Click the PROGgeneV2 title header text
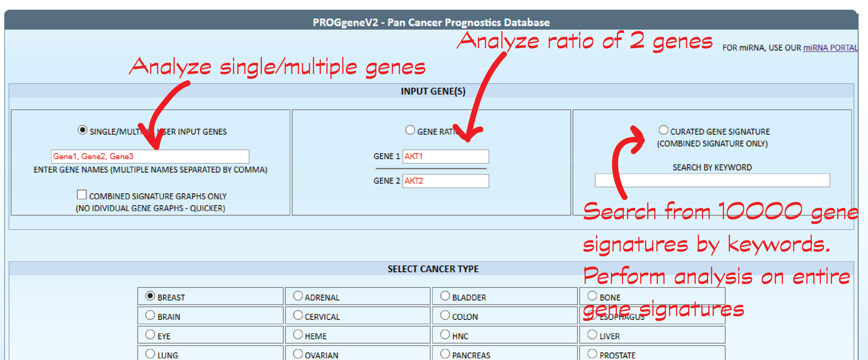The width and height of the screenshot is (868, 360). pos(431,23)
